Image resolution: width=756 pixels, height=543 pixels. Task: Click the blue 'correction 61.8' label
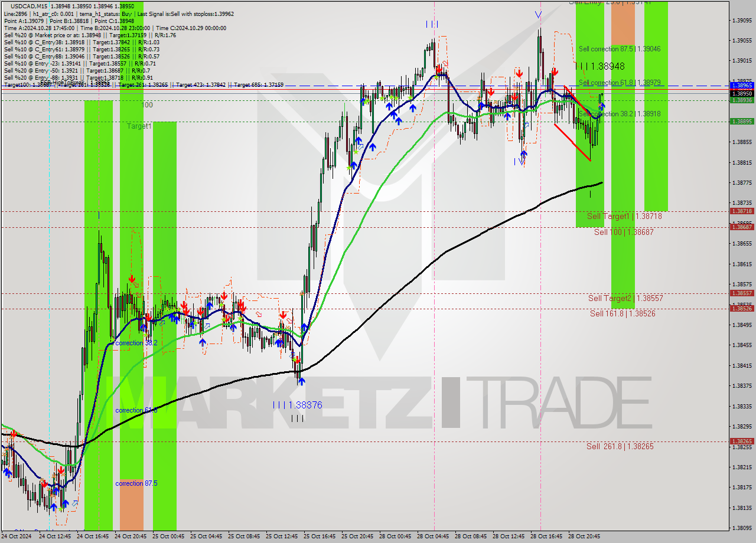[136, 410]
